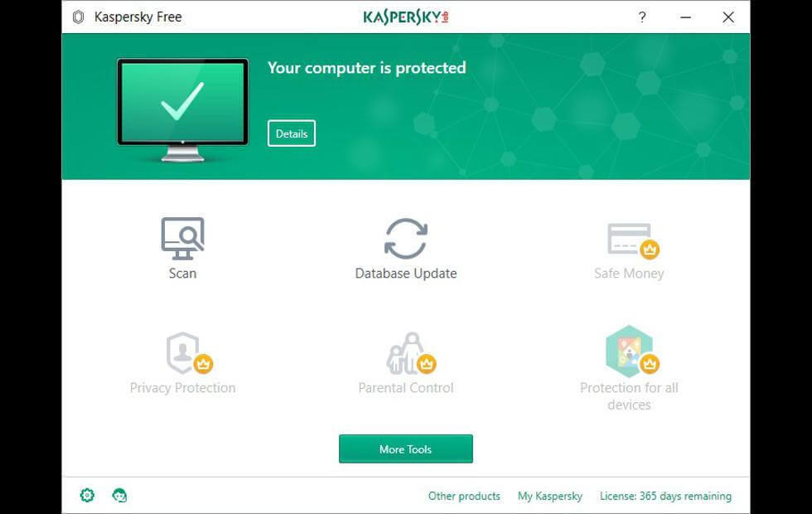Click the Kaspersky Free title text
Image resolution: width=812 pixels, height=514 pixels.
coord(138,17)
